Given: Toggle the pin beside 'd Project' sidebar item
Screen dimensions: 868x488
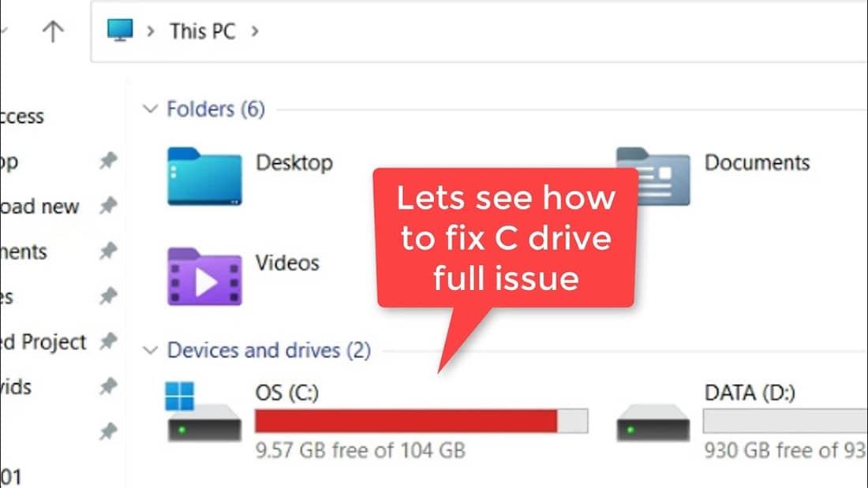Looking at the screenshot, I should tap(109, 341).
